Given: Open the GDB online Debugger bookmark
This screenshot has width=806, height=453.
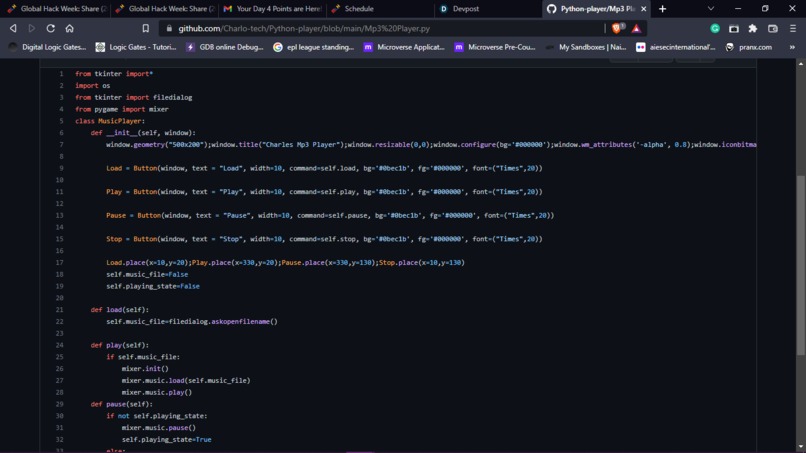Looking at the screenshot, I should [225, 47].
